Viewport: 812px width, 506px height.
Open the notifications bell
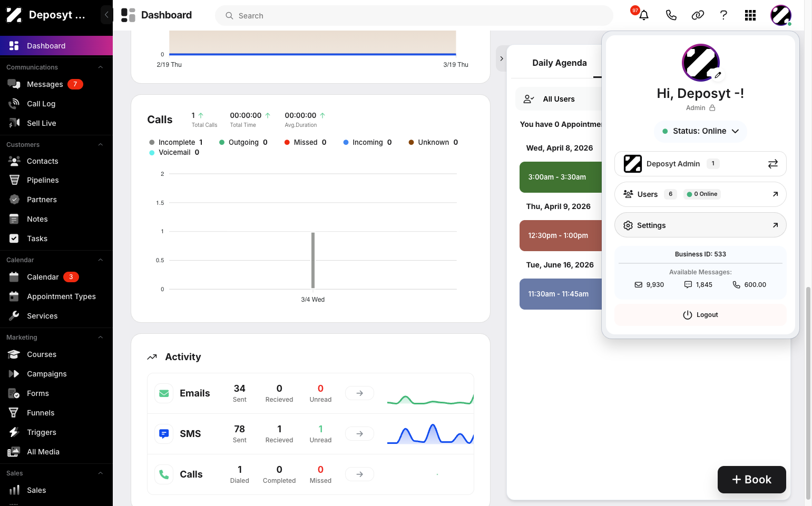pos(643,15)
